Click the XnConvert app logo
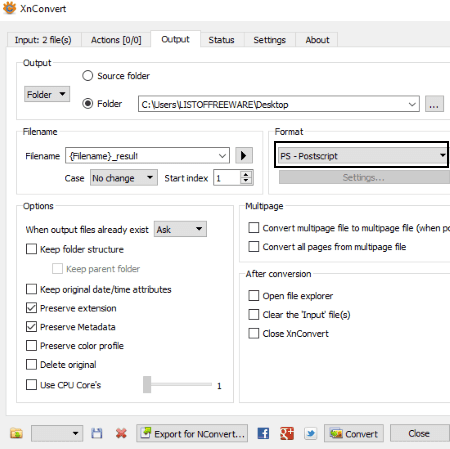This screenshot has width=450, height=449. click(x=9, y=8)
